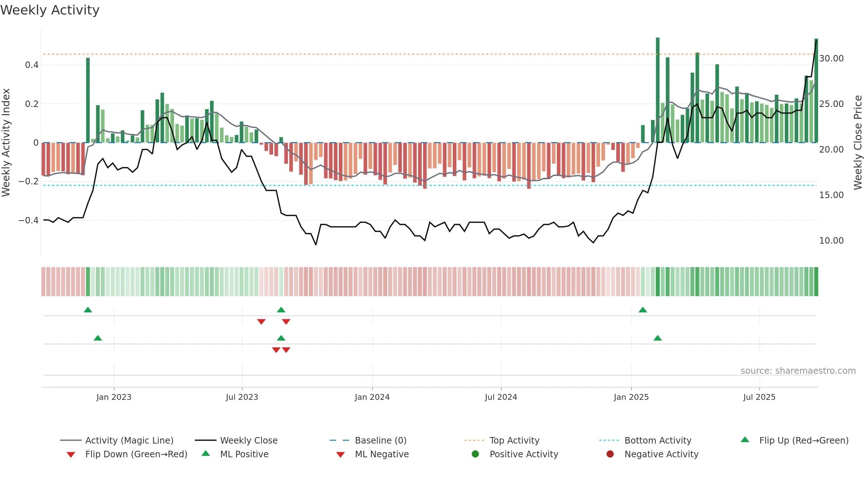Image resolution: width=868 pixels, height=488 pixels.
Task: Click the Jan 2023 axis label
Action: tap(114, 397)
